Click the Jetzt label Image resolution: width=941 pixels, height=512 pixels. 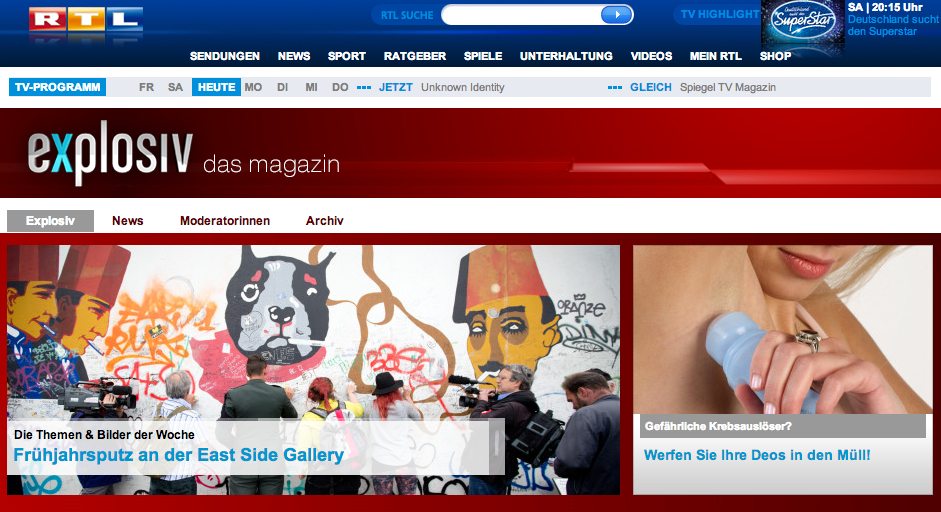click(395, 87)
